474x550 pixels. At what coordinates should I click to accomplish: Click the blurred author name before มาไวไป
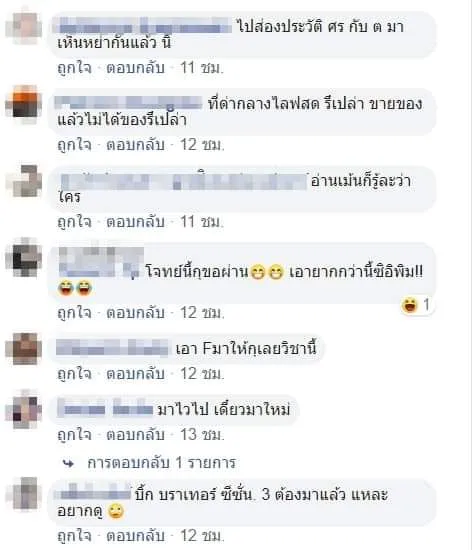pos(105,408)
